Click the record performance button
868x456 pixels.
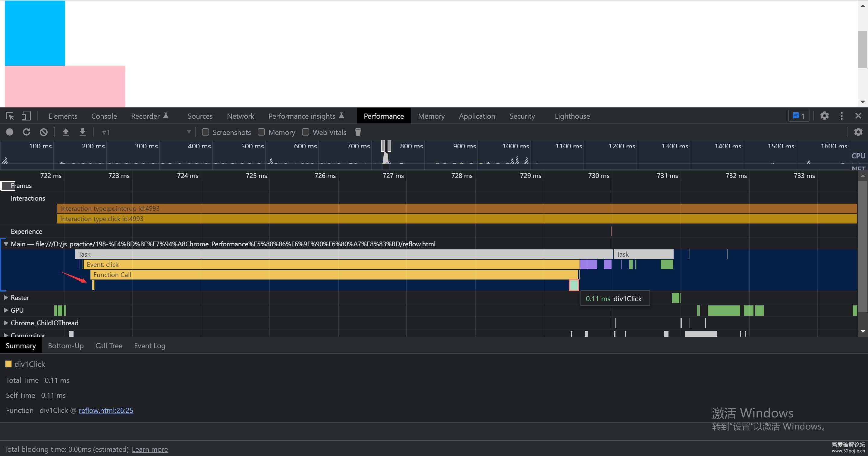click(x=9, y=132)
